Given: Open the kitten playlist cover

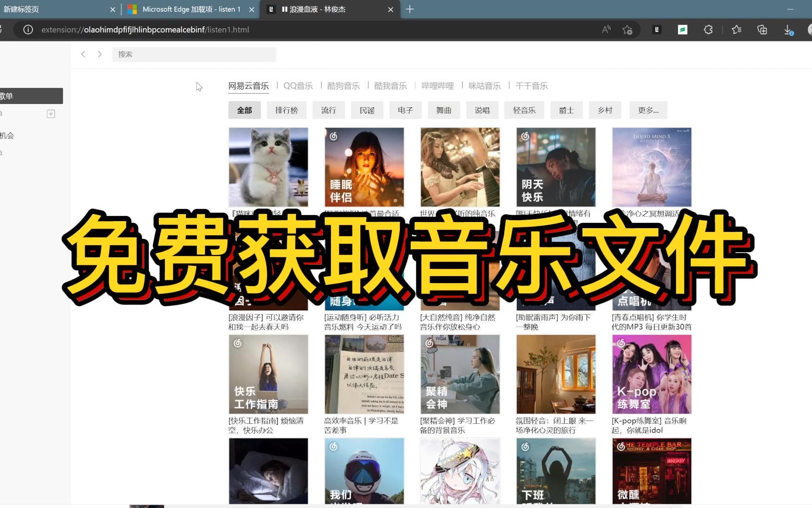Looking at the screenshot, I should pos(268,167).
